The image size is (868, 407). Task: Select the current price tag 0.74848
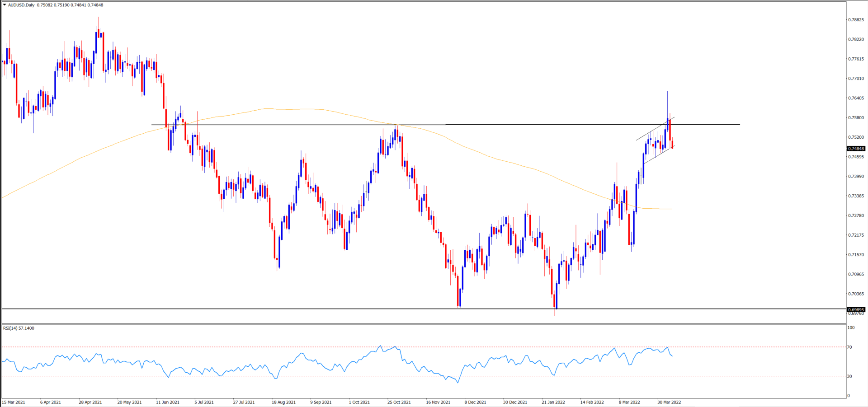[x=855, y=149]
